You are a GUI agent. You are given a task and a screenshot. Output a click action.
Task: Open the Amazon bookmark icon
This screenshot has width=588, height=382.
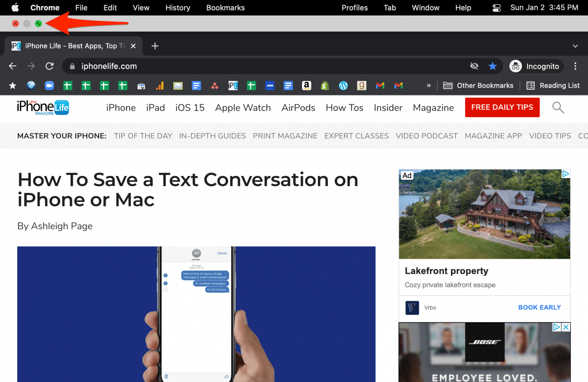click(306, 86)
